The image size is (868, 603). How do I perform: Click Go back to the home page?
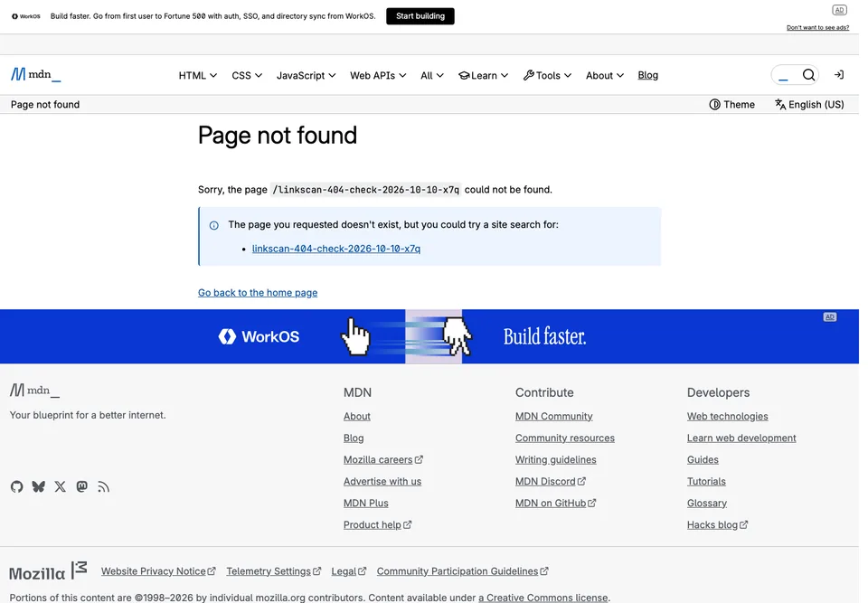point(258,293)
